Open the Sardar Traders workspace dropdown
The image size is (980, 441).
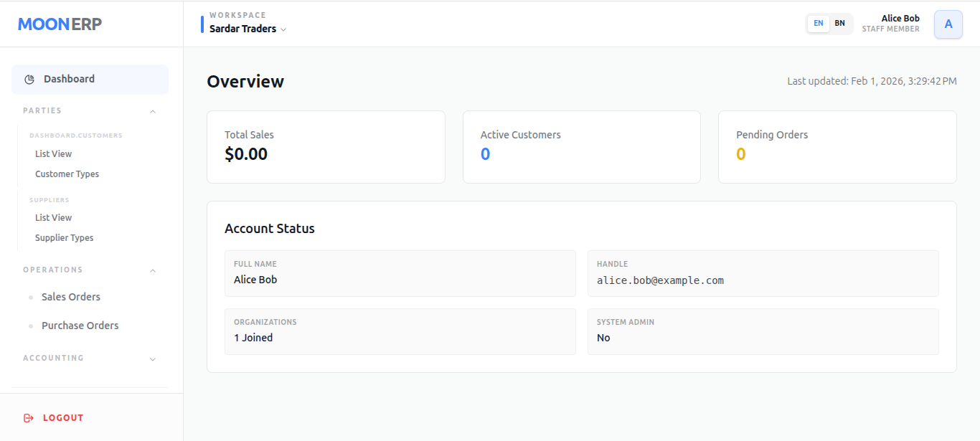point(248,29)
